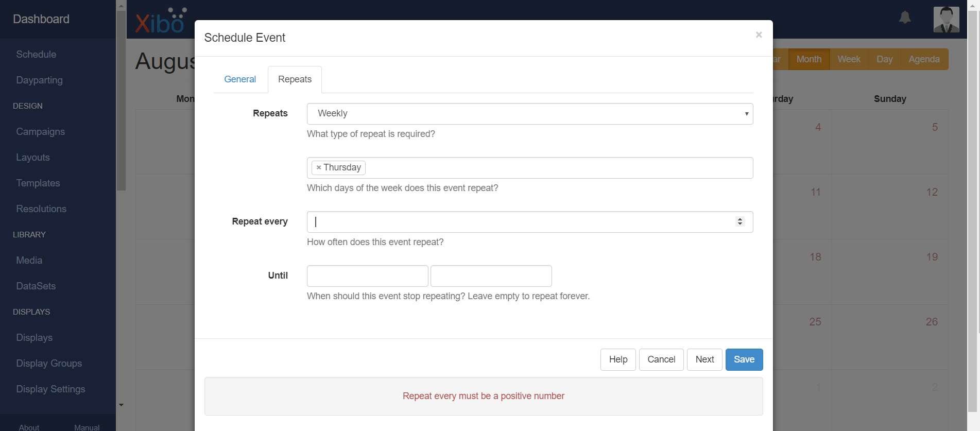Open Display Settings in the sidebar

50,389
